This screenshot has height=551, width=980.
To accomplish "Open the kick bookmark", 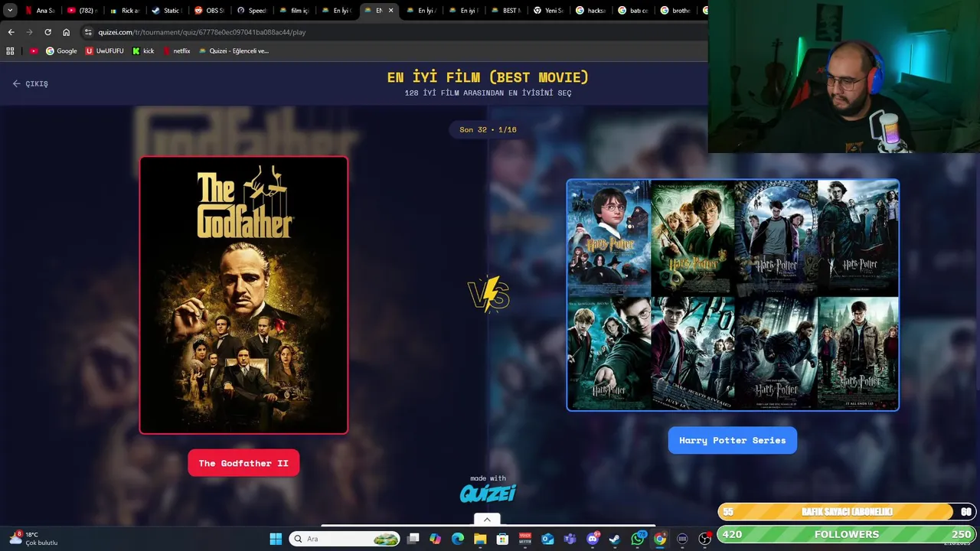I will tap(143, 51).
